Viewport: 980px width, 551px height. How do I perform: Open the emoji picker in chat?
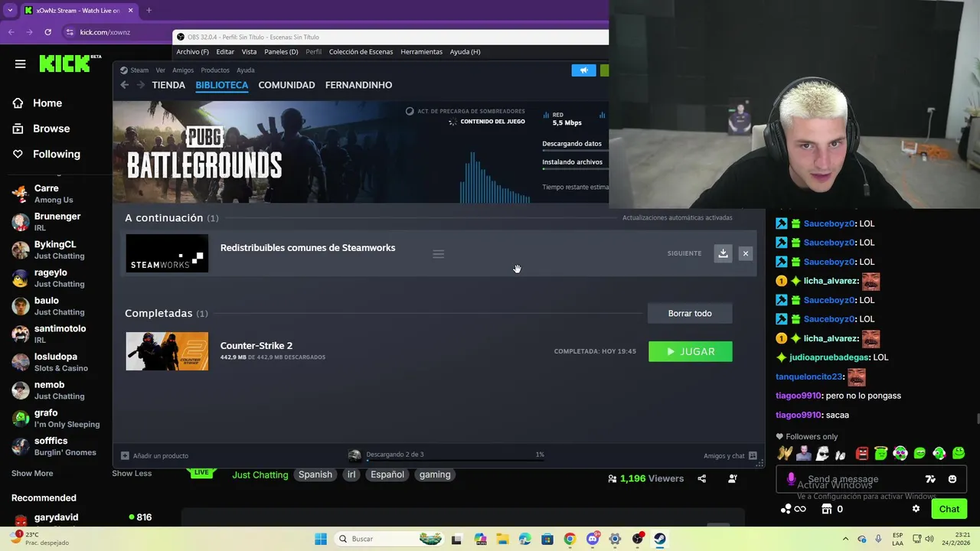(952, 479)
